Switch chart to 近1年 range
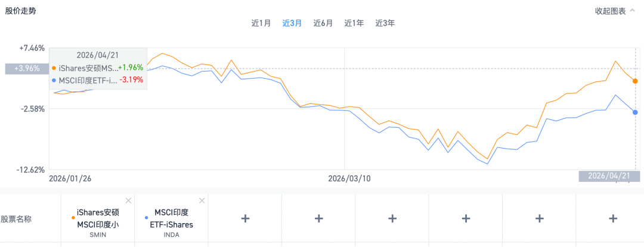This screenshot has width=644, height=247. 354,23
